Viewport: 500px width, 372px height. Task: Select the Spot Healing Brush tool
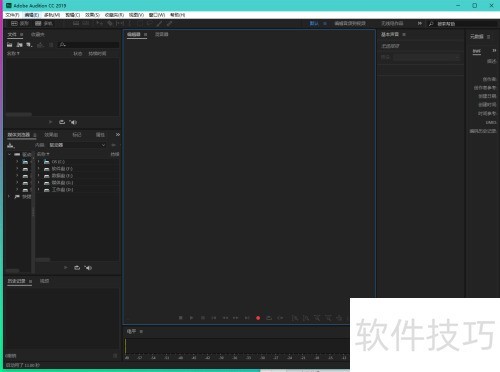170,23
